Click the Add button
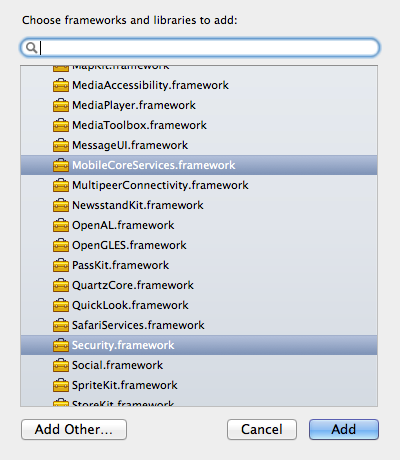 pos(344,429)
